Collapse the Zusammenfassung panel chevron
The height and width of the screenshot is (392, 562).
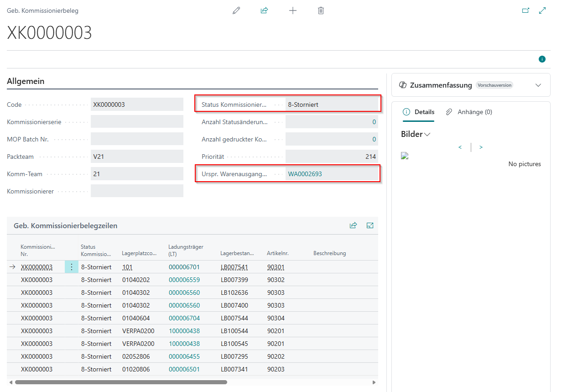(x=538, y=85)
